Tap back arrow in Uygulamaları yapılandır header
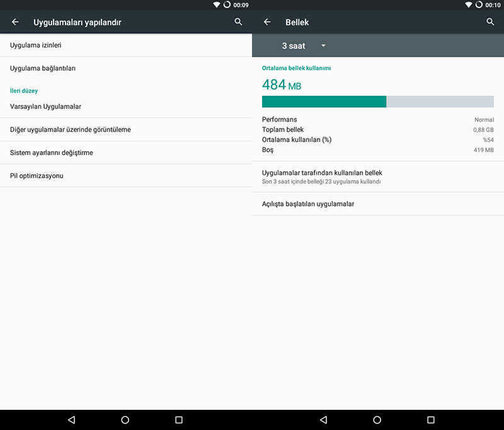Image resolution: width=504 pixels, height=430 pixels. (x=15, y=22)
